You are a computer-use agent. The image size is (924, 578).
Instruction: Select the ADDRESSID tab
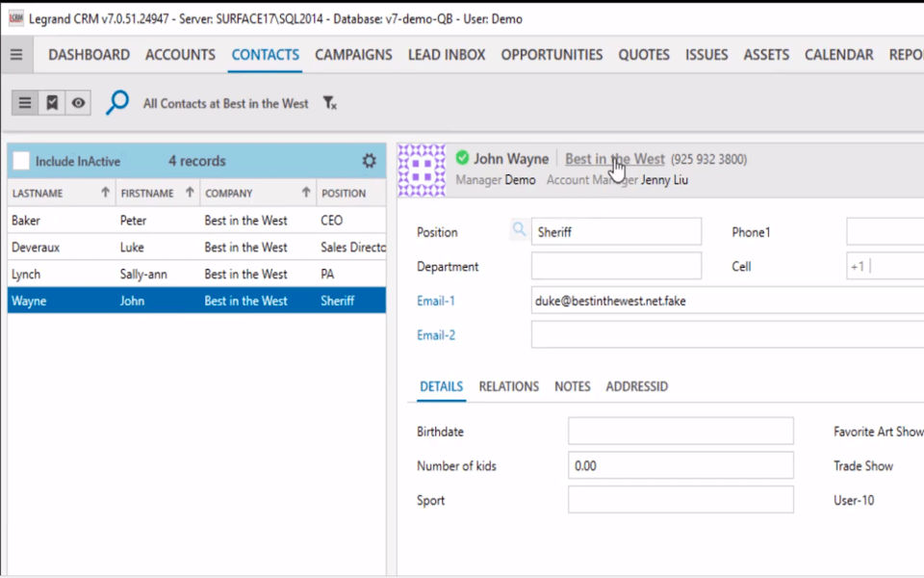637,386
